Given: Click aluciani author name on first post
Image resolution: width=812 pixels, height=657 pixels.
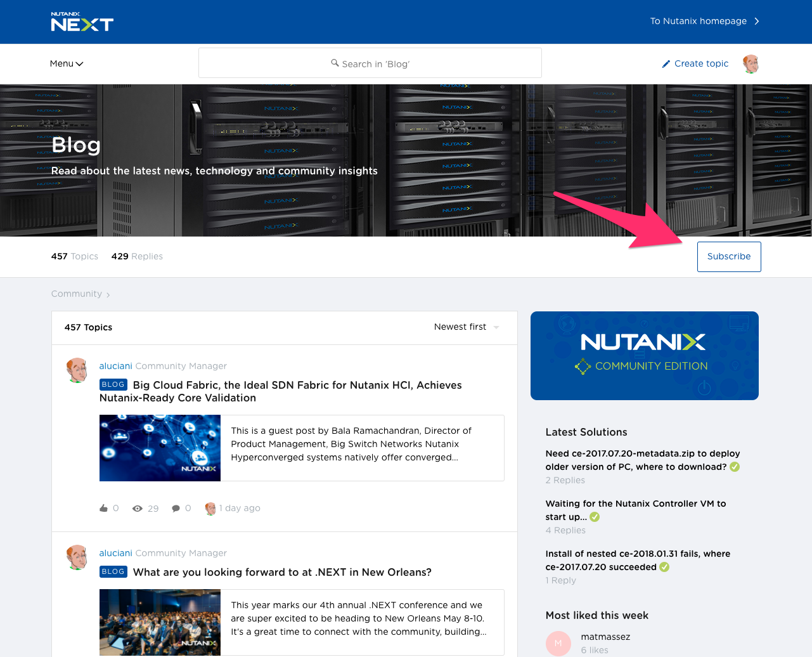Looking at the screenshot, I should pos(115,366).
